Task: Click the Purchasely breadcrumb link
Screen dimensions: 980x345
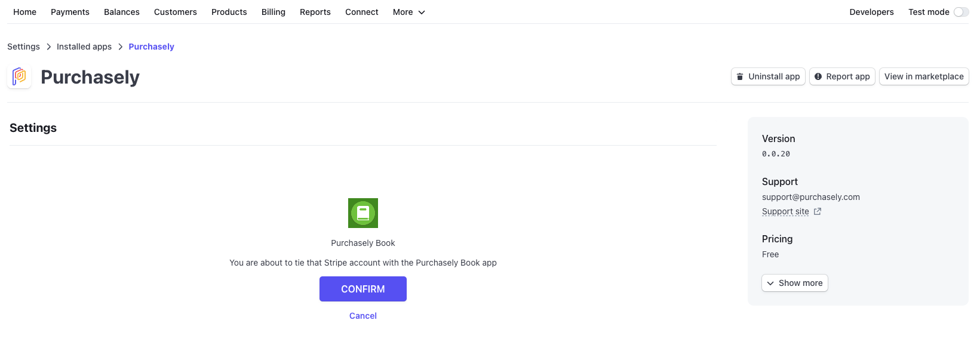Action: coord(152,47)
